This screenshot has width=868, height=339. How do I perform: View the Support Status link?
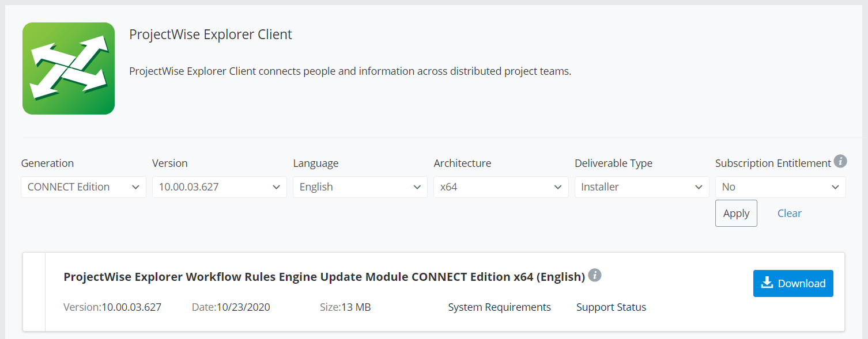click(x=611, y=307)
